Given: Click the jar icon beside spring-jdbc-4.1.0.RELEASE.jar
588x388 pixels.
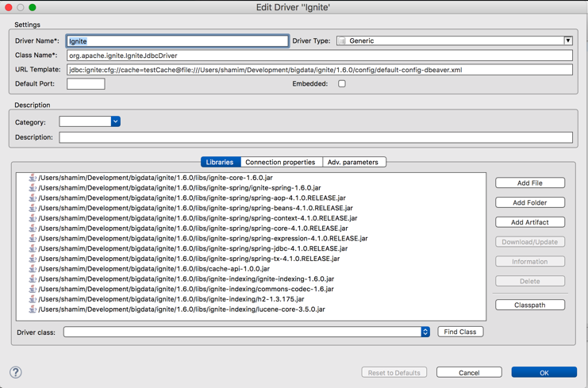Looking at the screenshot, I should 33,248.
